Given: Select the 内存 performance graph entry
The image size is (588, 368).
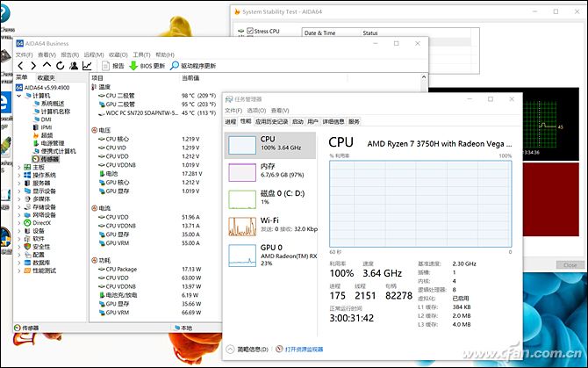Looking at the screenshot, I should (x=270, y=170).
